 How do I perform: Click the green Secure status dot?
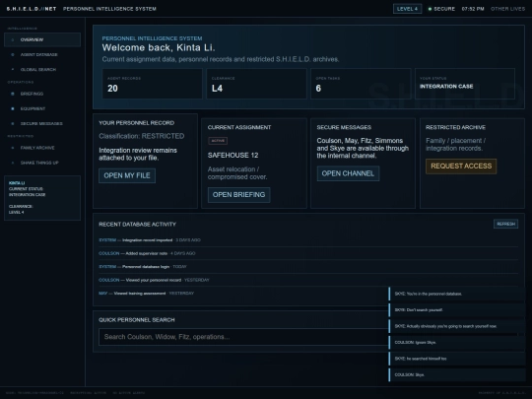point(430,9)
